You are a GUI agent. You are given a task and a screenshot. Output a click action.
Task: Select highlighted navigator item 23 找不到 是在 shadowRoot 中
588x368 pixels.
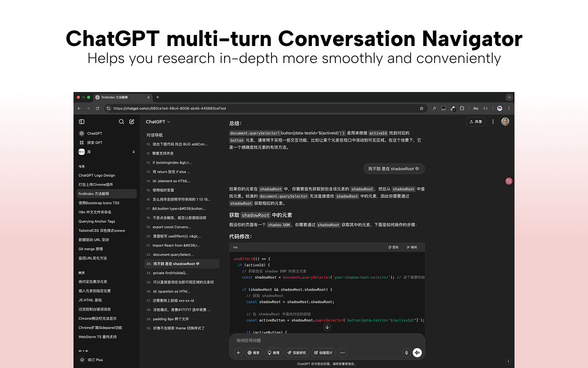click(182, 264)
